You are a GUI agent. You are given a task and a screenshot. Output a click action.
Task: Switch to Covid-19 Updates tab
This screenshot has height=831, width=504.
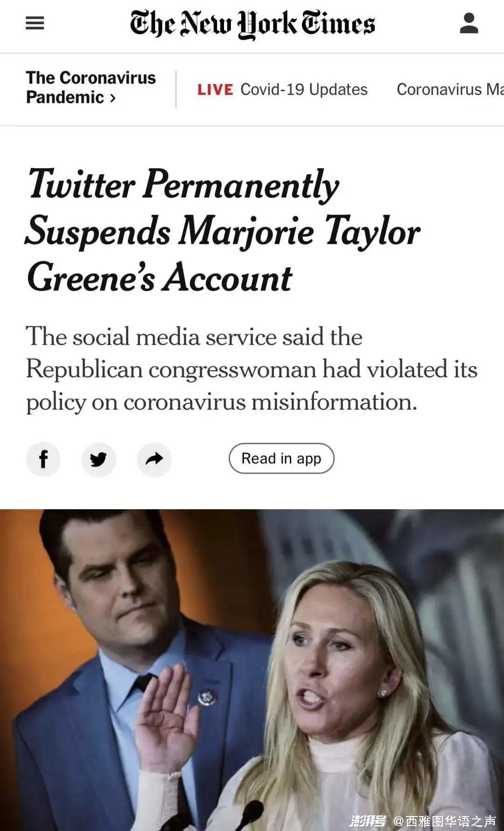(x=304, y=90)
